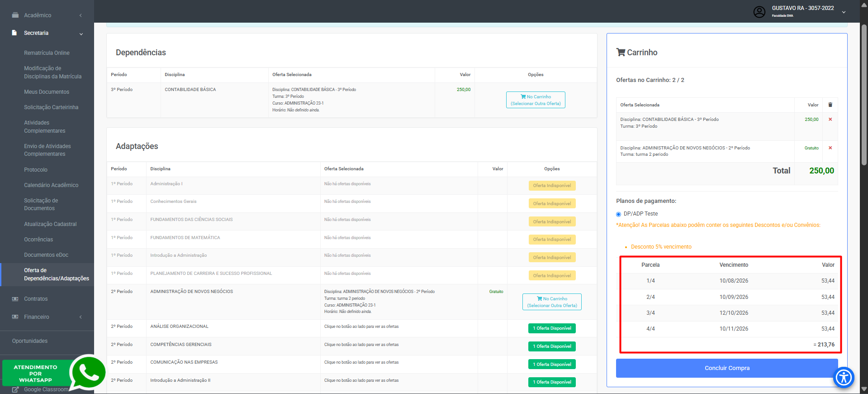Screen dimensions: 868x394
Task: Click the 12/10/2026 due date
Action: (734, 313)
